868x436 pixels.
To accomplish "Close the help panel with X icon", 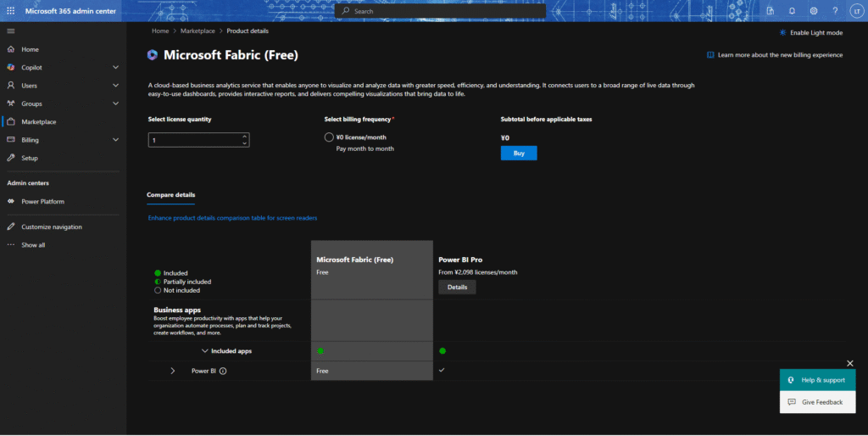I will (x=850, y=363).
